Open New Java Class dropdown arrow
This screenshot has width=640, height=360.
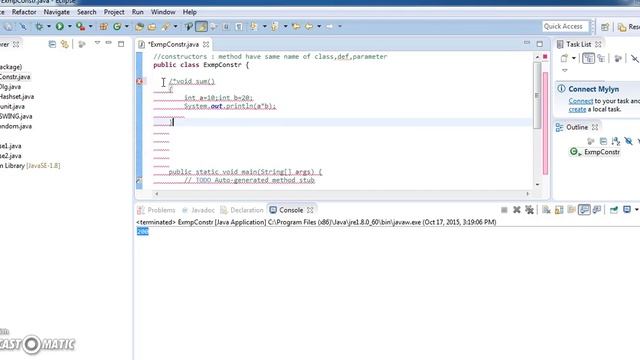[x=127, y=27]
